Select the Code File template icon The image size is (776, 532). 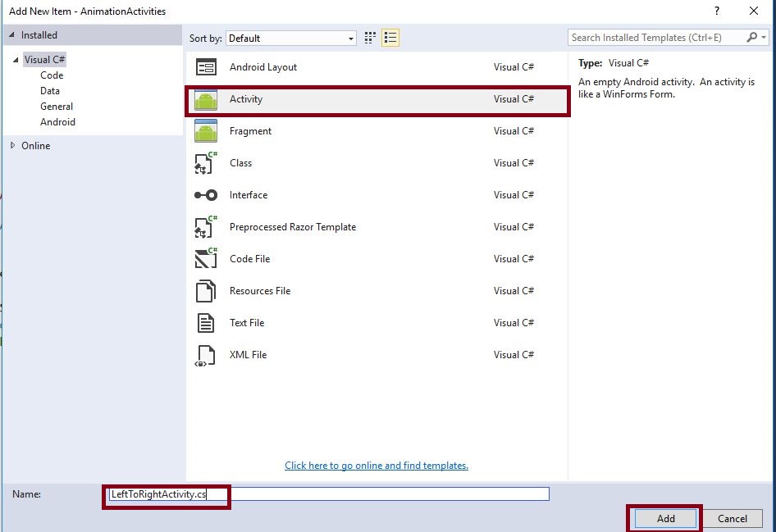[206, 258]
